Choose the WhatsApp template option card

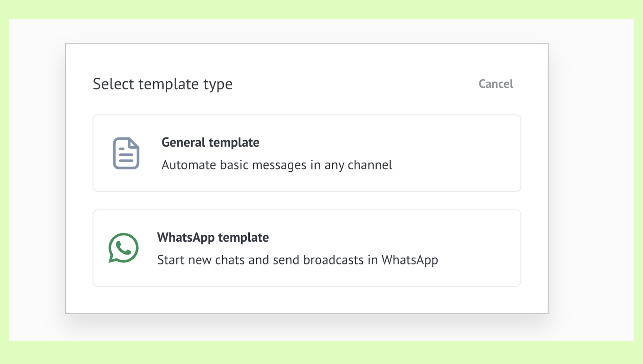tap(307, 248)
